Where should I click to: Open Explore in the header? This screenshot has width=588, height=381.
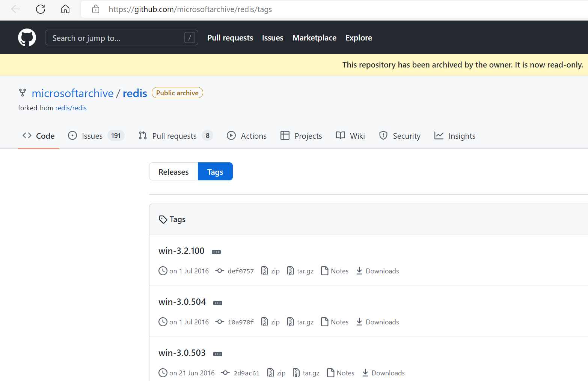pos(359,38)
